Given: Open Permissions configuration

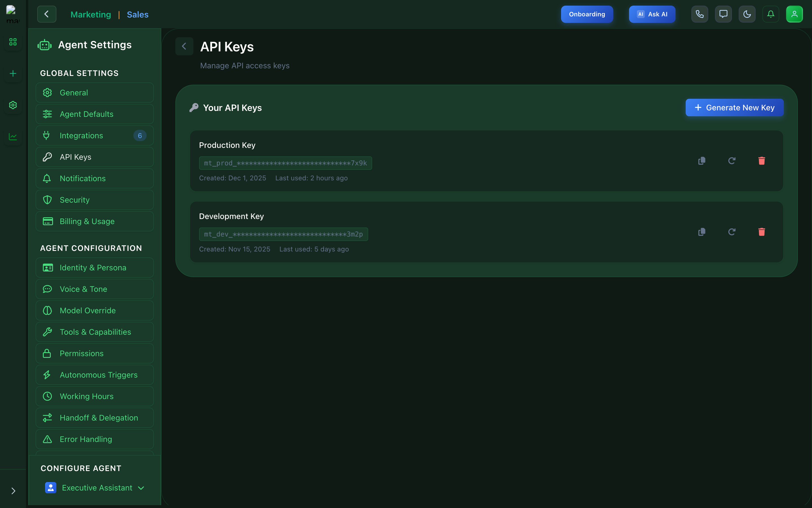Looking at the screenshot, I should pyautogui.click(x=95, y=353).
